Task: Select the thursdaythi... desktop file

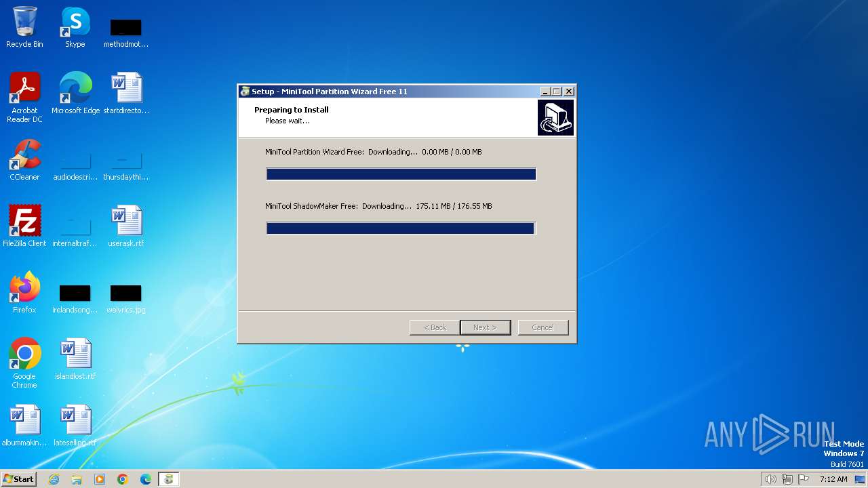Action: (126, 167)
